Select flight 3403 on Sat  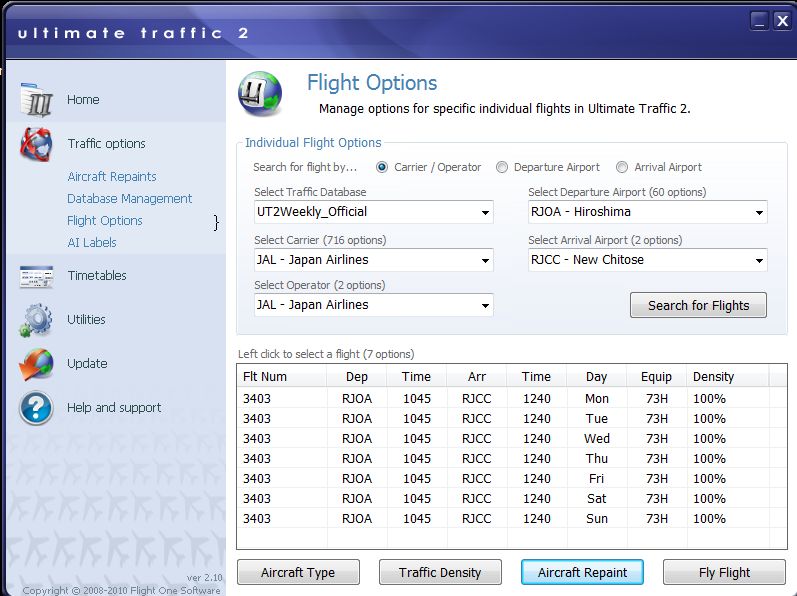512,498
